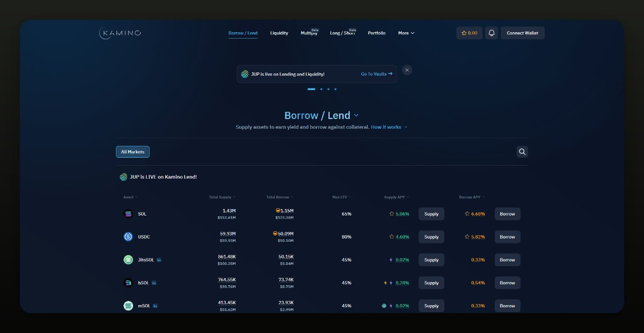
Task: Sort by the Asset column header
Action: click(x=130, y=197)
